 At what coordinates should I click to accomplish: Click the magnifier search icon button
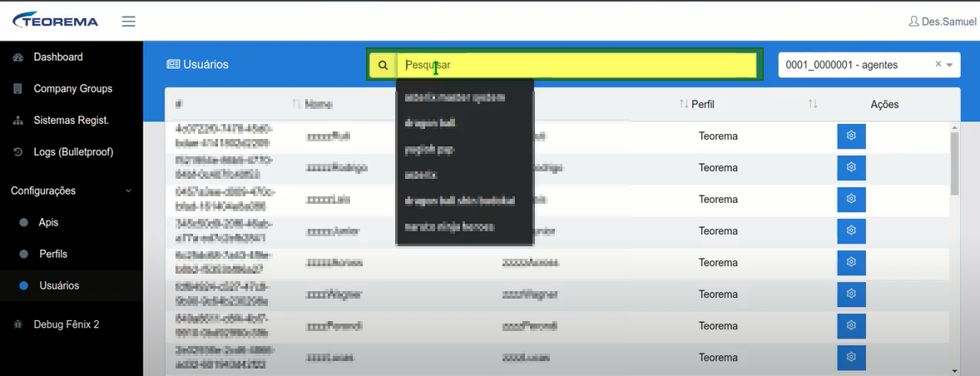(x=384, y=65)
